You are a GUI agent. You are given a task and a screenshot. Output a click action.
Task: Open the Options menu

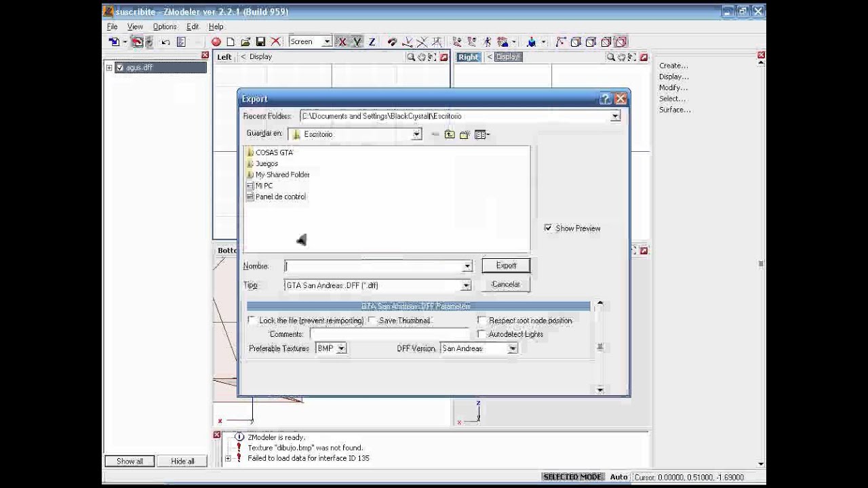click(165, 26)
